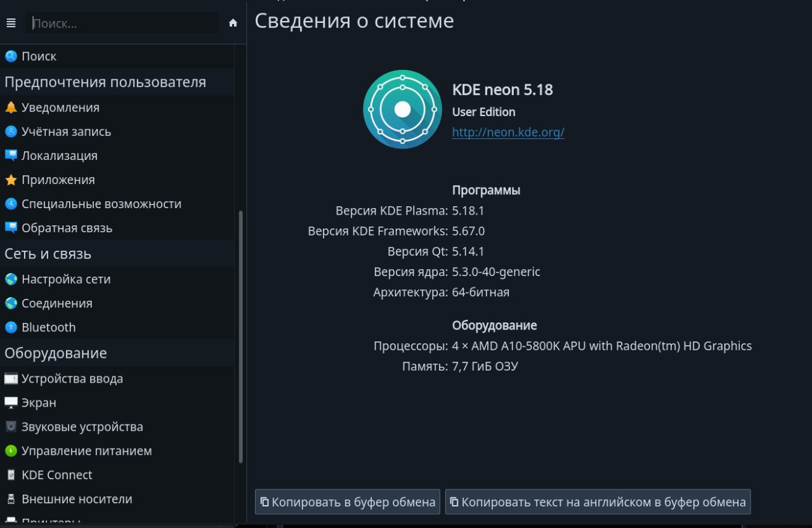
Task: Click the User Edition label
Action: click(483, 112)
